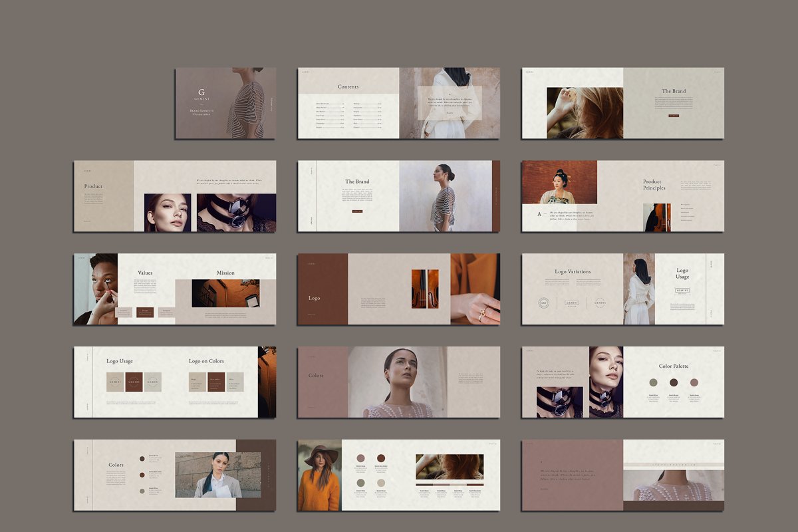798x532 pixels.
Task: Click the dark brown button on The Brand slide
Action: click(x=357, y=211)
